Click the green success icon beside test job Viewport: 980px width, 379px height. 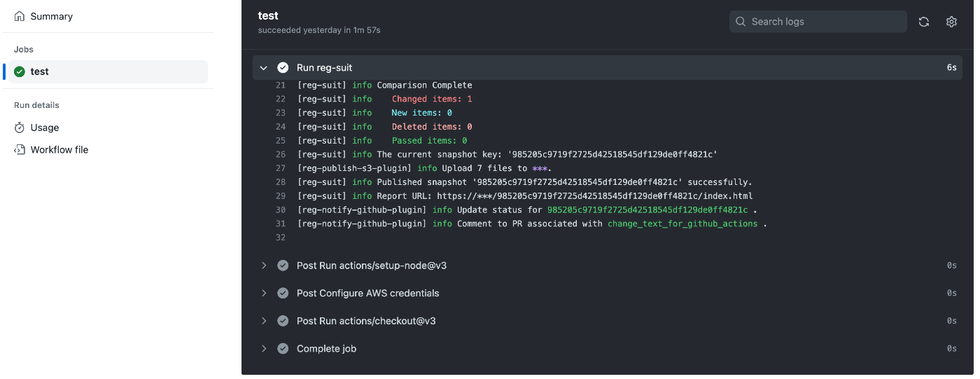[x=20, y=71]
